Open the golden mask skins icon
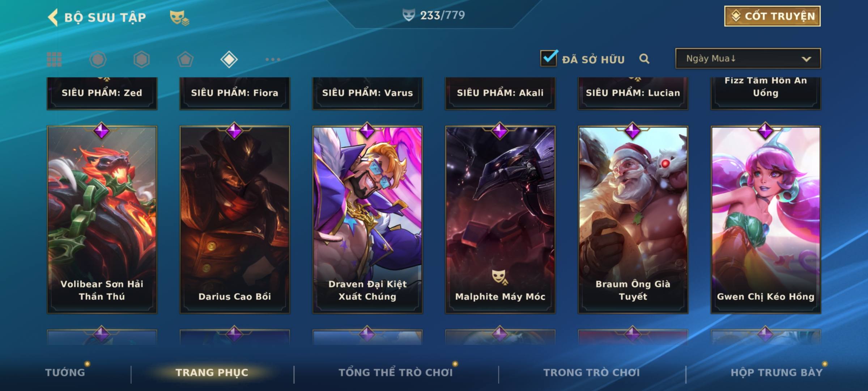The image size is (868, 391). click(x=179, y=18)
